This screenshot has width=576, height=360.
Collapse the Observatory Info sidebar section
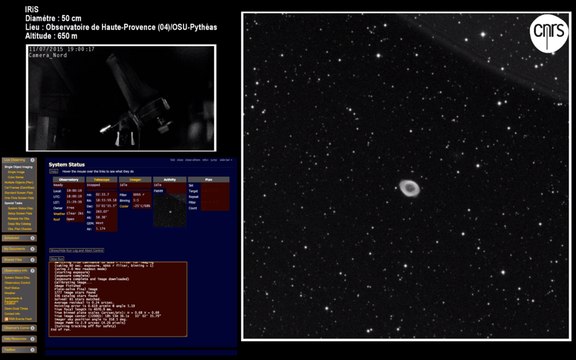[32, 271]
